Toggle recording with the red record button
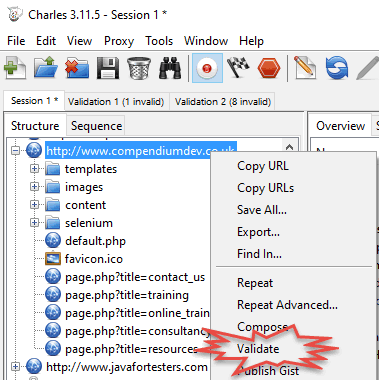Screen dimensions: 379x380 207,68
